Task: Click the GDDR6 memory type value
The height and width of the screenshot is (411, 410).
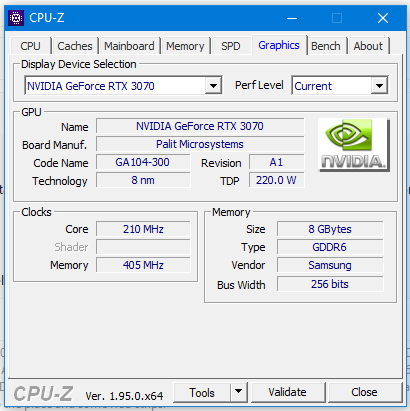Action: [x=330, y=247]
